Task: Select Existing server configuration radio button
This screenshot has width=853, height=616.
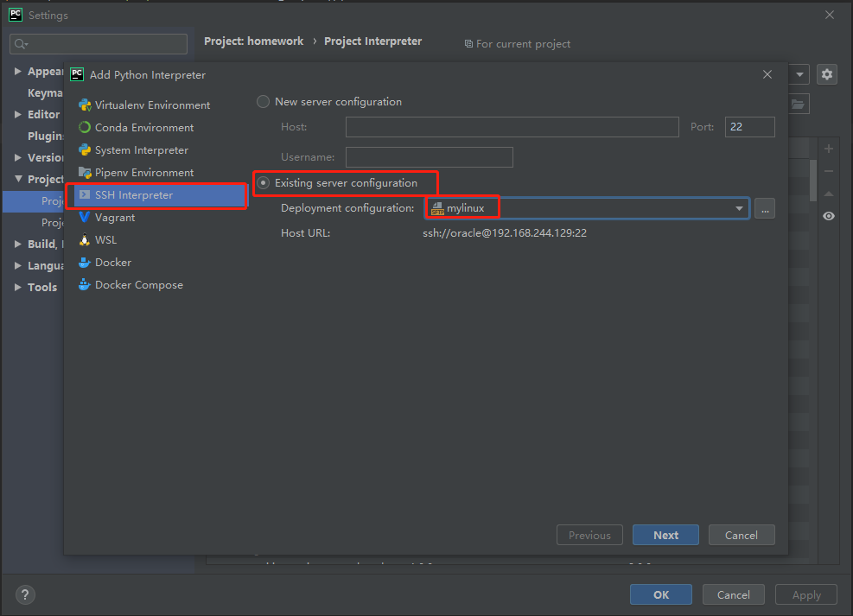Action: [264, 183]
